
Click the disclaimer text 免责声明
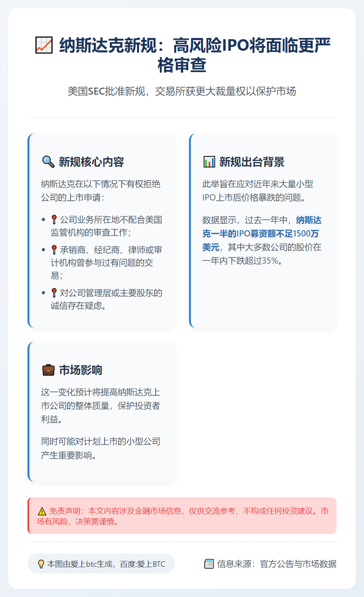click(x=182, y=516)
